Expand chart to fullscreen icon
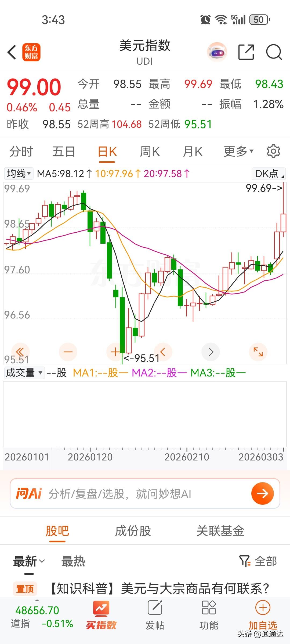This screenshot has width=290, height=644. pyautogui.click(x=258, y=352)
